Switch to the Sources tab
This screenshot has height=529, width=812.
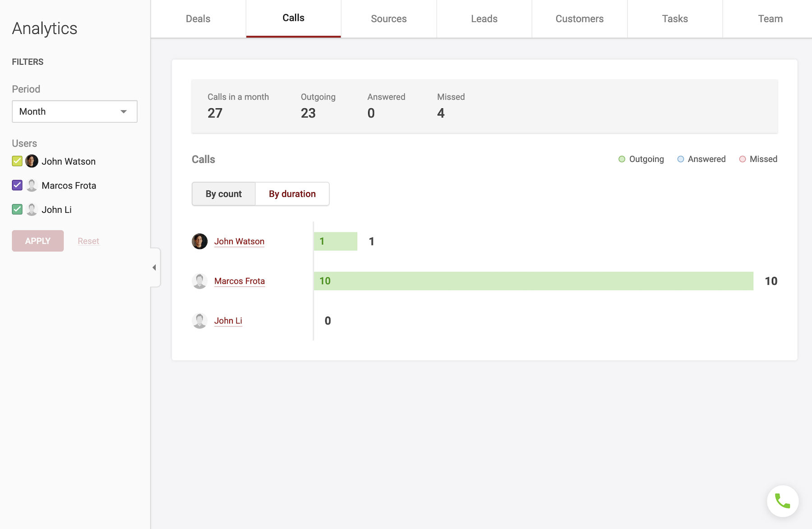(x=388, y=19)
